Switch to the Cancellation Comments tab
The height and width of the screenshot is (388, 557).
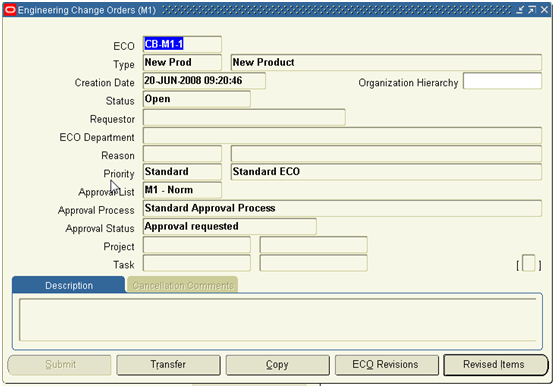[183, 285]
